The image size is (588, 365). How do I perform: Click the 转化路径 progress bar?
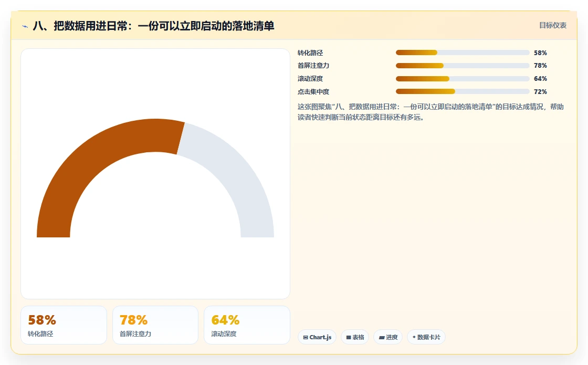pos(463,53)
